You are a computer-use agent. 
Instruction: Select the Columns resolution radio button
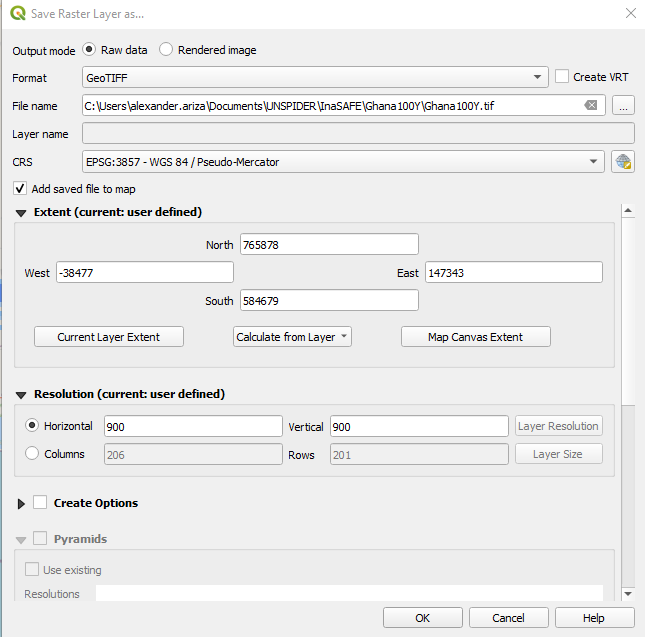32,454
